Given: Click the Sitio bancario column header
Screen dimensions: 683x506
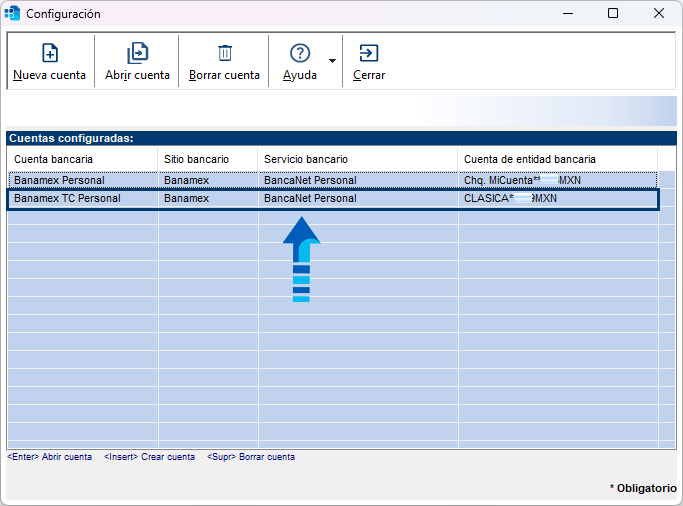Looking at the screenshot, I should [x=207, y=159].
